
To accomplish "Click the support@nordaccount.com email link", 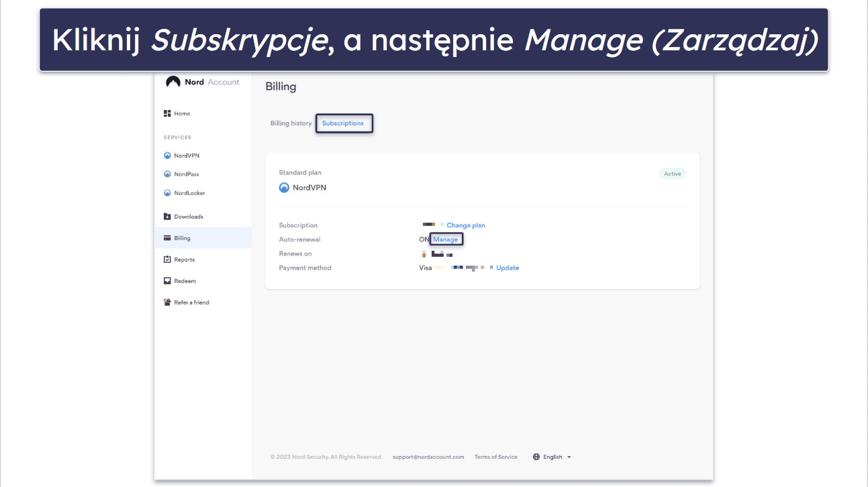I will click(x=428, y=457).
